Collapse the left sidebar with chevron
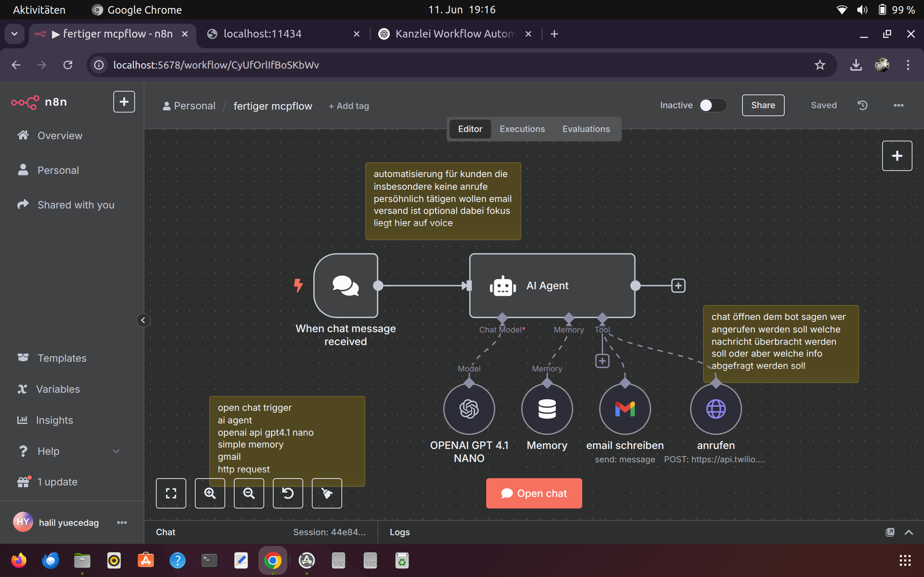Image resolution: width=924 pixels, height=577 pixels. tap(143, 320)
